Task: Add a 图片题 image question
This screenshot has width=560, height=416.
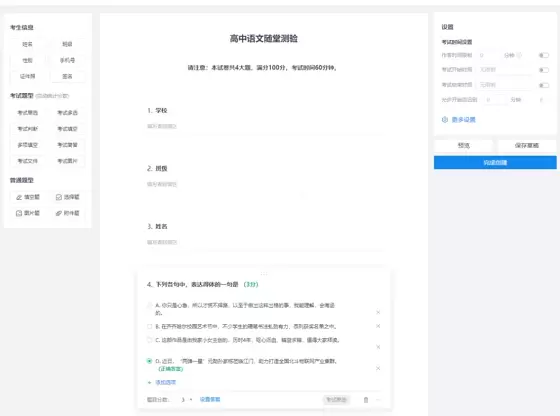Action: [28, 213]
